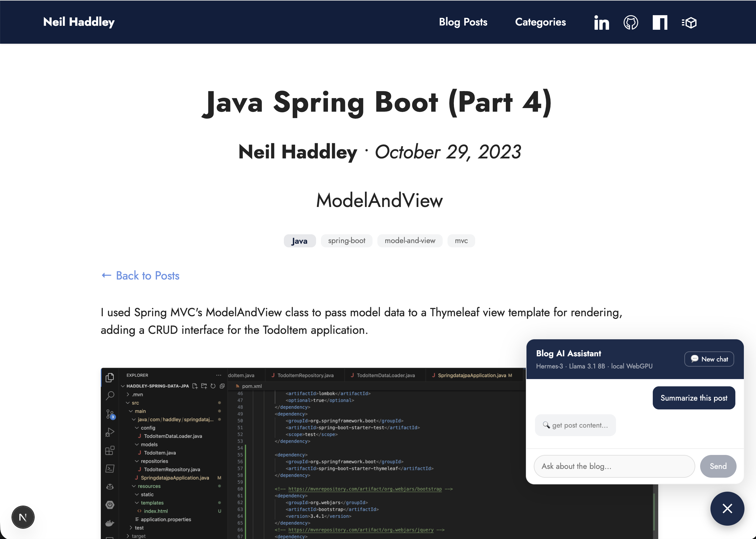Image resolution: width=756 pixels, height=539 pixels.
Task: Close the Blog AI Assistant chat widget
Action: (727, 508)
